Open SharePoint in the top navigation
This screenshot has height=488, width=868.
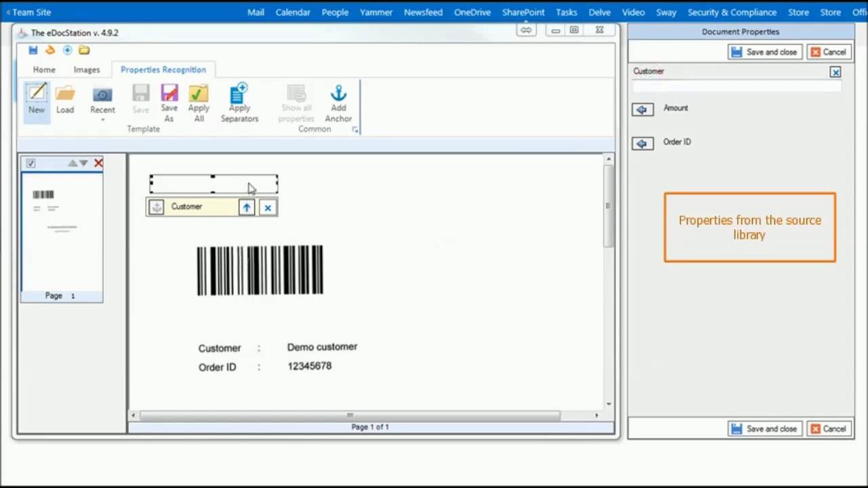(524, 12)
